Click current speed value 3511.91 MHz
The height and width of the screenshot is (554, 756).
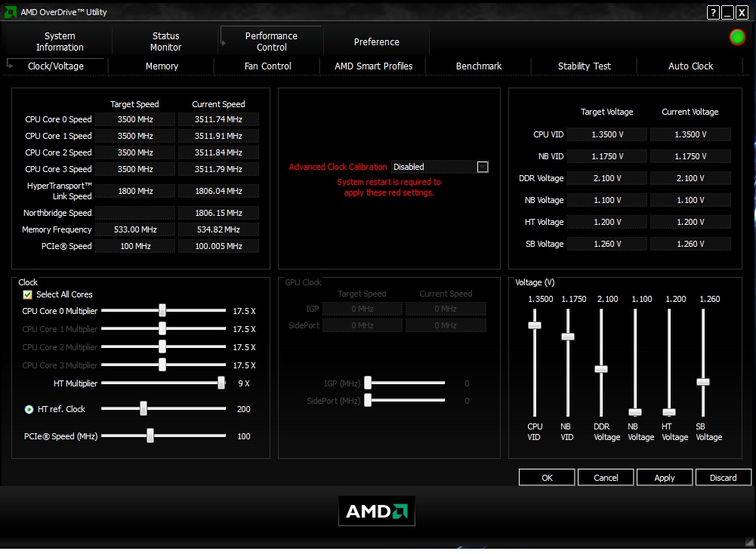click(218, 136)
